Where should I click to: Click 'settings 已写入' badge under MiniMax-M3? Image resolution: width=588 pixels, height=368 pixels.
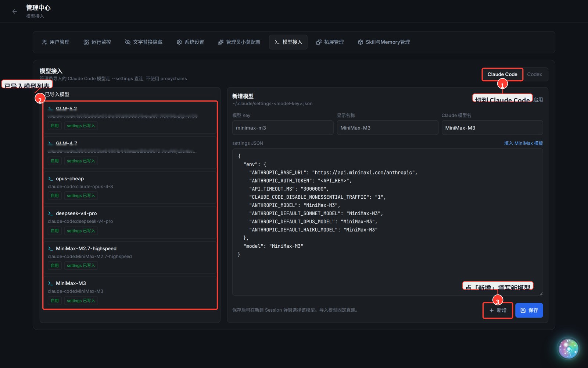click(x=81, y=301)
